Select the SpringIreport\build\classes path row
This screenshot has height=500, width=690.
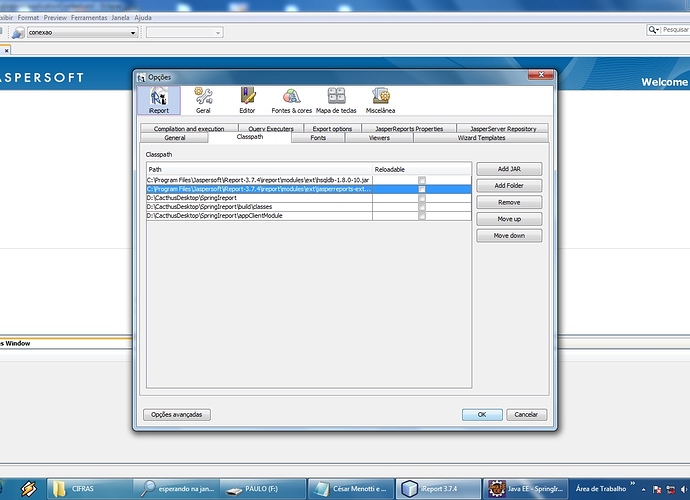[309, 207]
